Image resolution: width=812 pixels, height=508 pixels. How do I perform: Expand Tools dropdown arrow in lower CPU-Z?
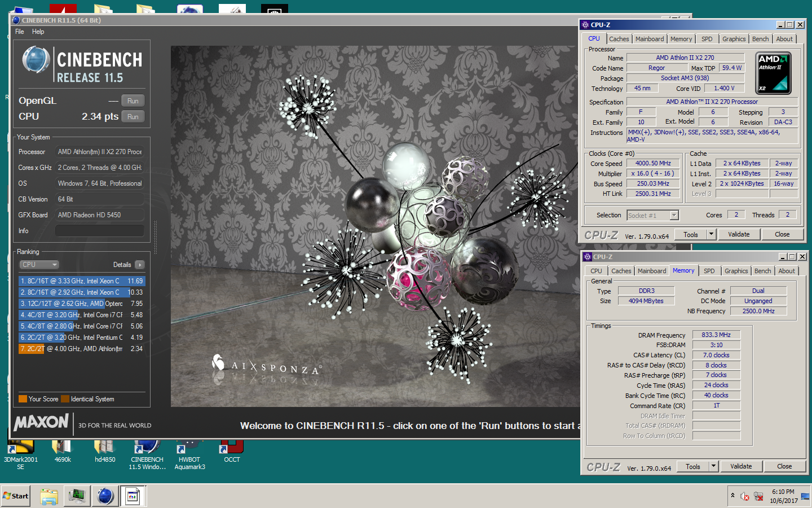[713, 467]
